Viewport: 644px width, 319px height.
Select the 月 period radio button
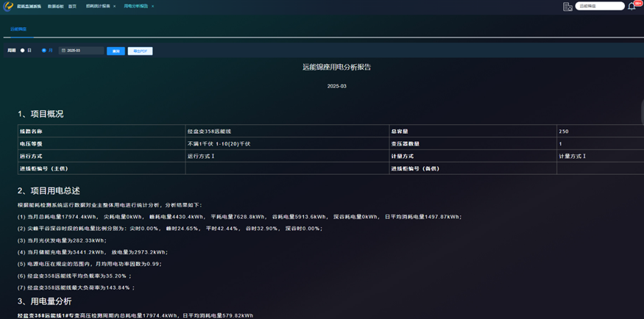[44, 51]
